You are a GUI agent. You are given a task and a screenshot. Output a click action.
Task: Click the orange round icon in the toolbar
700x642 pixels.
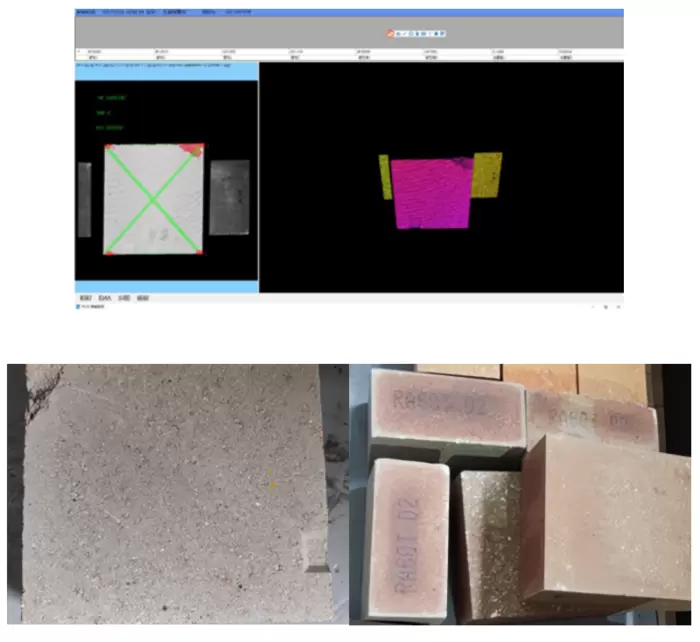(x=390, y=33)
